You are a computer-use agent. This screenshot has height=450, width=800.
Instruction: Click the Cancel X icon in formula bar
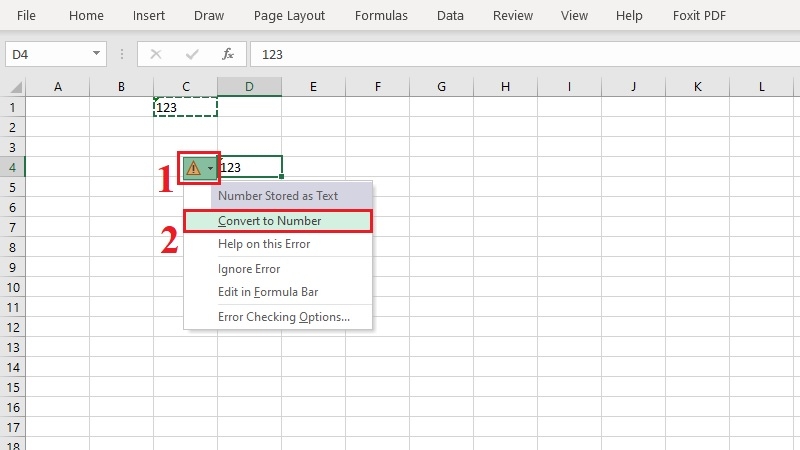tap(156, 54)
